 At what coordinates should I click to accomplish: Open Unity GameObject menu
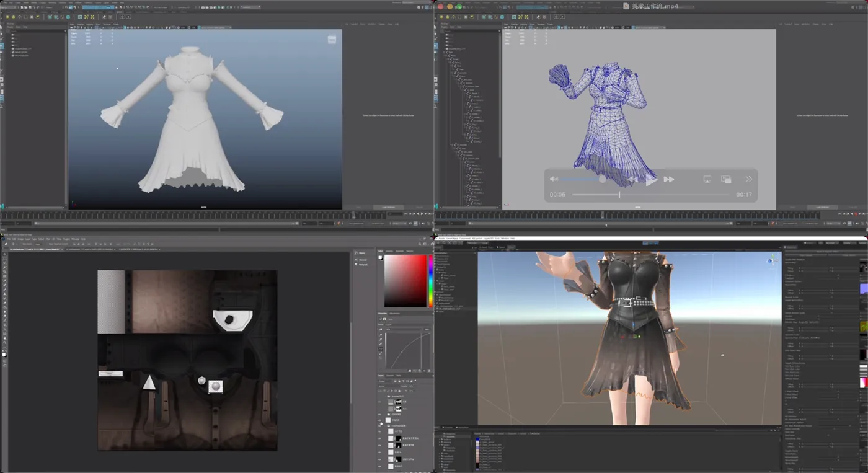click(453, 239)
